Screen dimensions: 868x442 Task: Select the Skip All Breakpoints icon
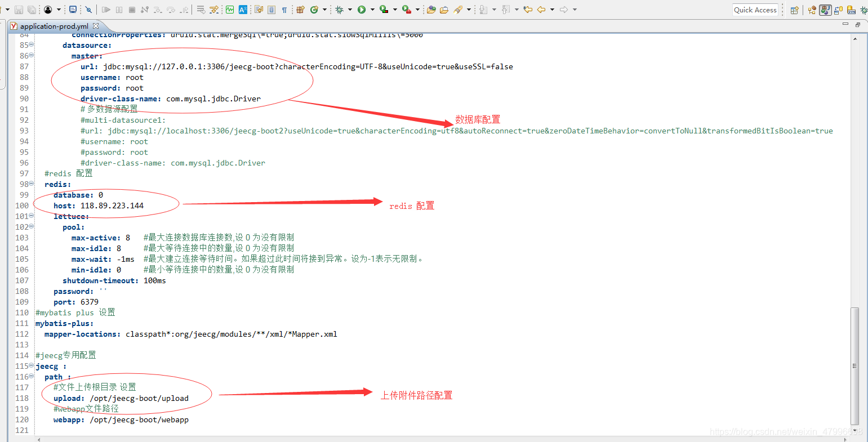89,10
